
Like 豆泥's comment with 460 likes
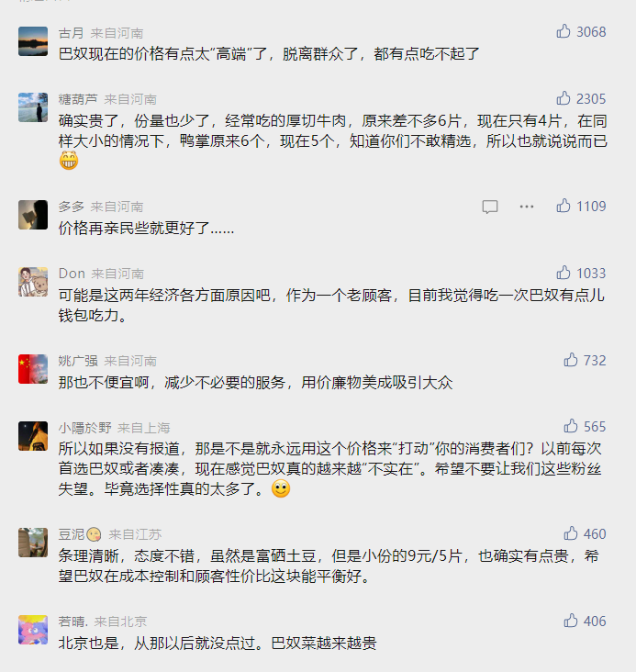[571, 533]
